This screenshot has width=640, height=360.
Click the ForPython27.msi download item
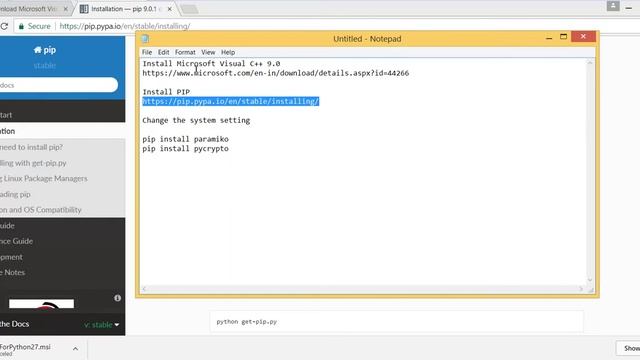[x=25, y=349]
